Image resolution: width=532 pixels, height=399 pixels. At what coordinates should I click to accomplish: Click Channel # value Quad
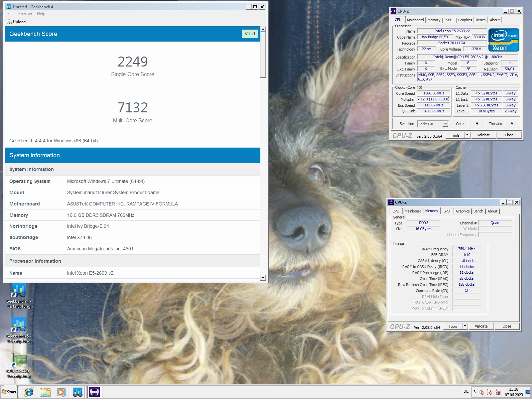[495, 223]
